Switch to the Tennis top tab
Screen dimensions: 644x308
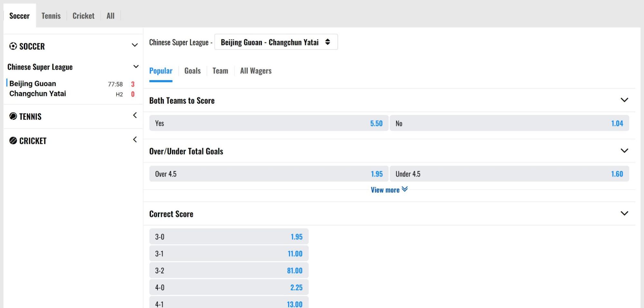pos(51,16)
